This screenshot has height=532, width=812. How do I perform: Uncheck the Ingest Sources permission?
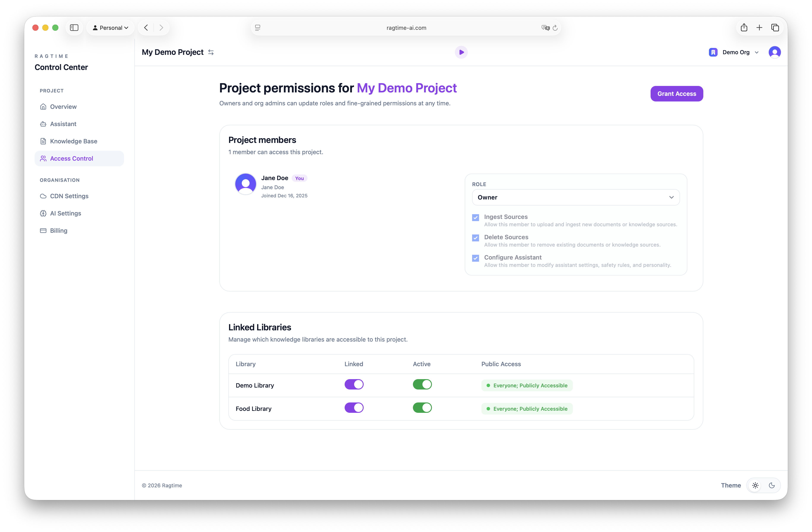[x=475, y=217]
